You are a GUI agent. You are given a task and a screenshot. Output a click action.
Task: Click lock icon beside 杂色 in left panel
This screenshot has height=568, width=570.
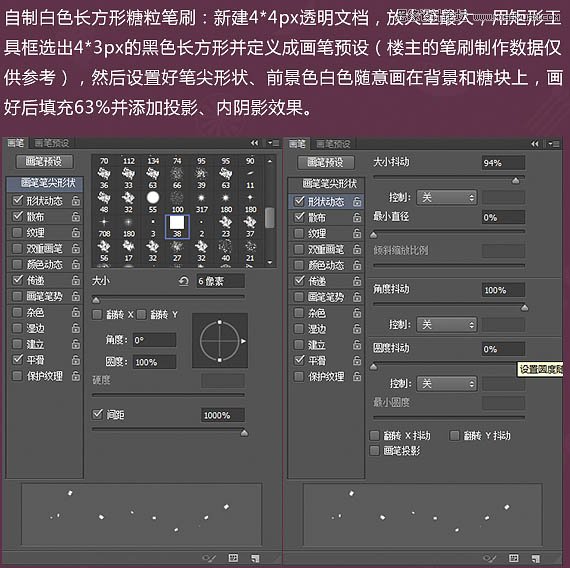(x=76, y=312)
